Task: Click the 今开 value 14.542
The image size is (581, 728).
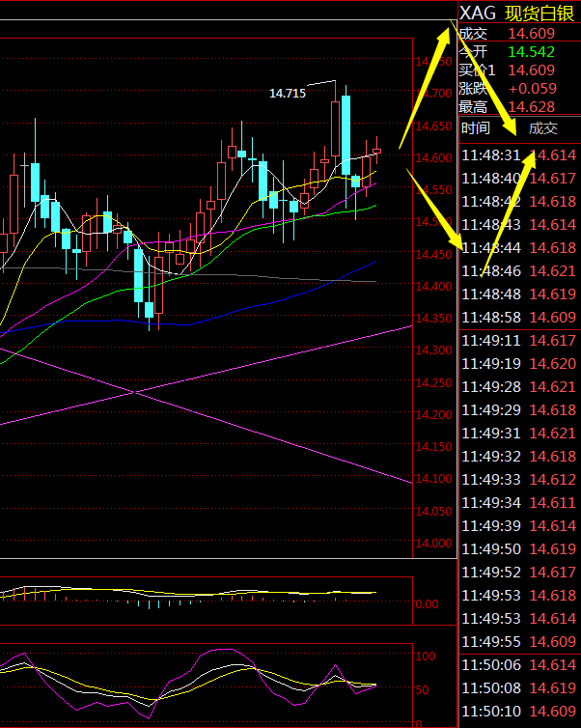Action: pyautogui.click(x=532, y=51)
